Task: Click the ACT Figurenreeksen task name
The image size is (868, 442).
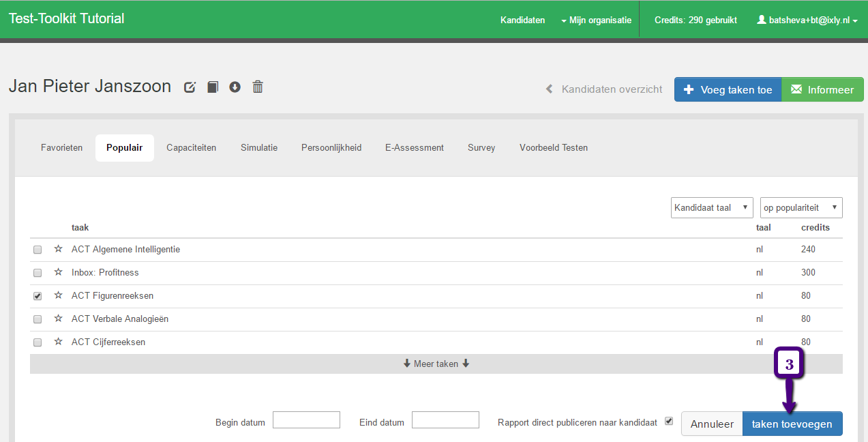Action: [113, 295]
